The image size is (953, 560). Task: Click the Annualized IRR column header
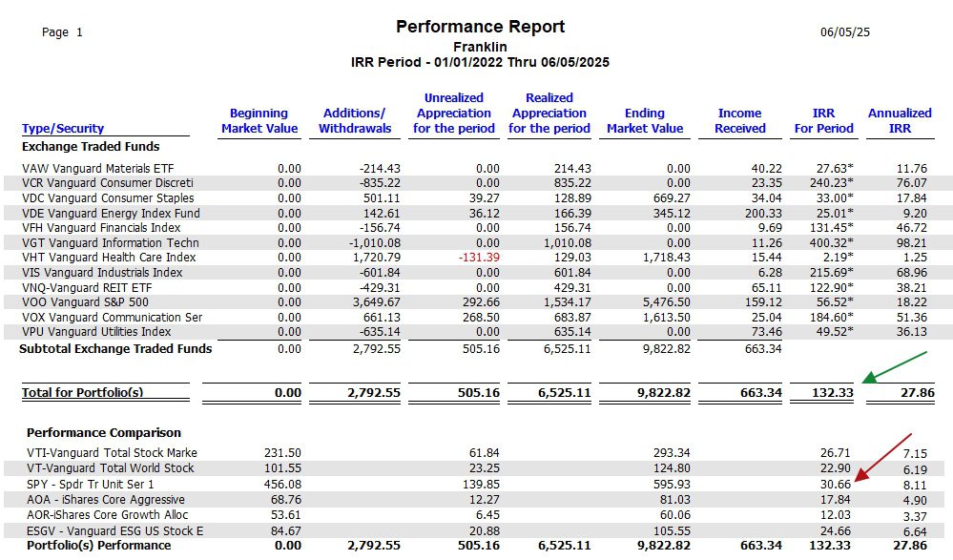click(x=900, y=120)
